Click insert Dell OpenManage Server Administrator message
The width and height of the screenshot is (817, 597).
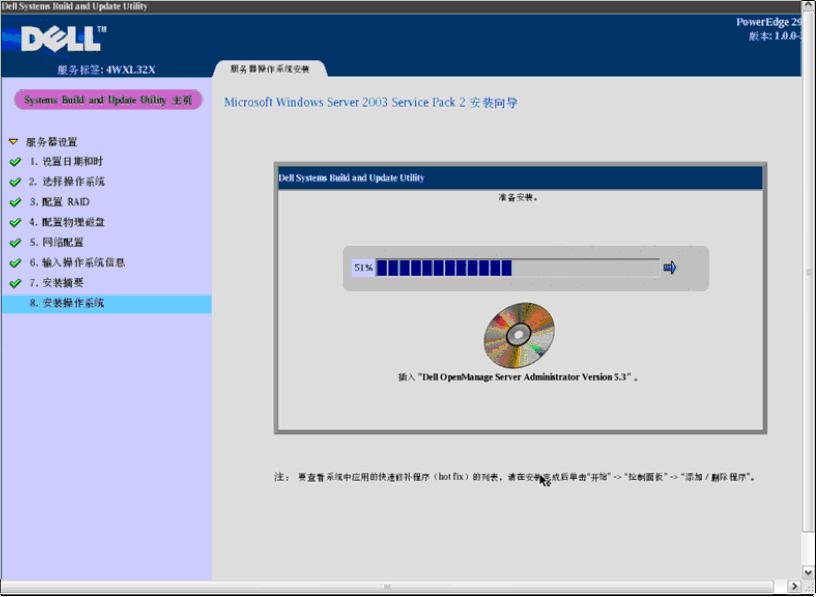click(x=518, y=377)
